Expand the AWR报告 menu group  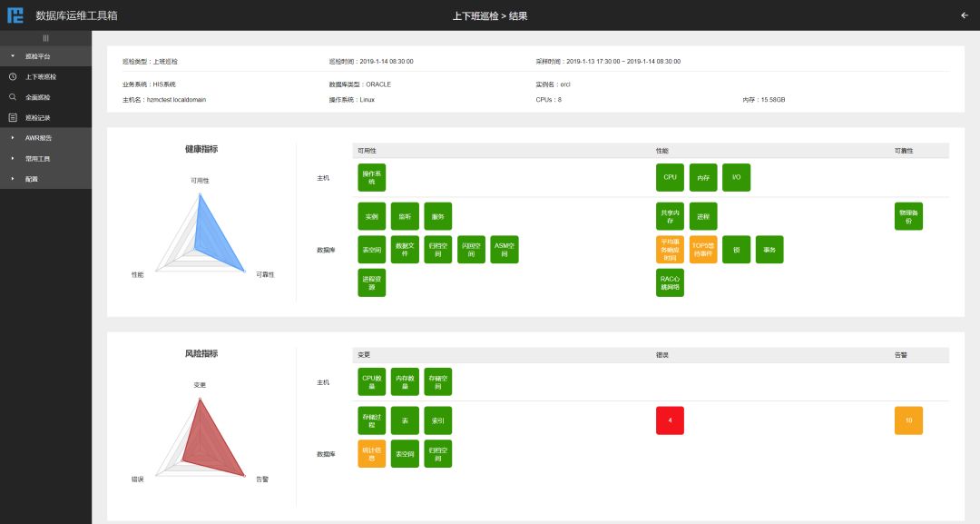point(45,137)
